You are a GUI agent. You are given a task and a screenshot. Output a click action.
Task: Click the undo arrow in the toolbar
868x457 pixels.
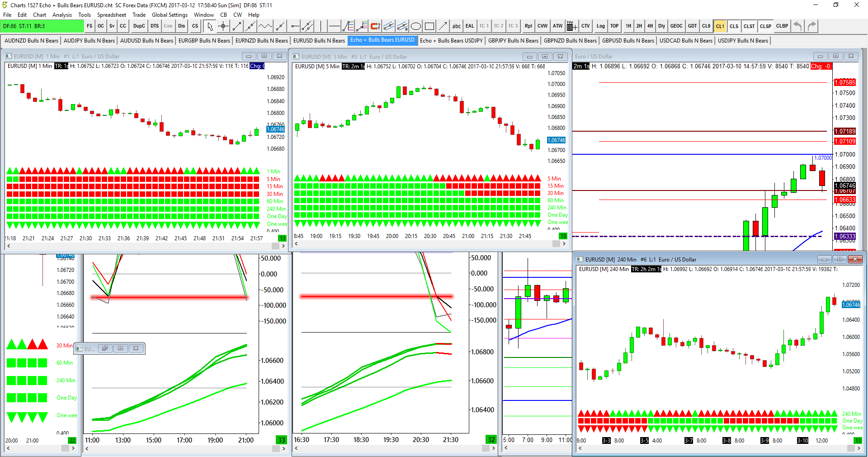(x=798, y=26)
